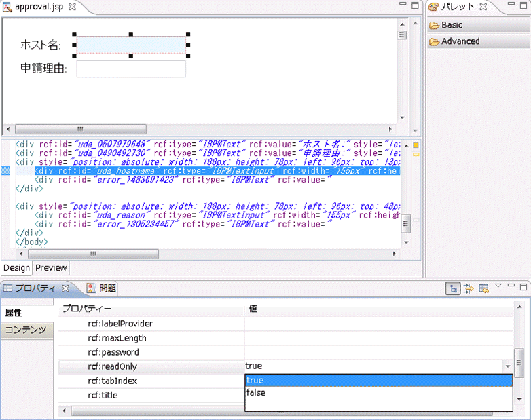Switch to the Design tab
Image resolution: width=531 pixels, height=420 pixels.
tap(16, 268)
